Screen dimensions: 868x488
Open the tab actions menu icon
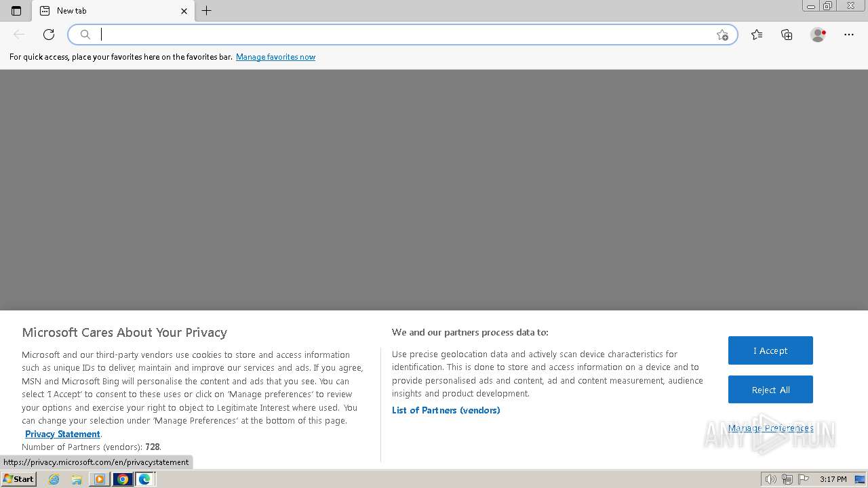tap(16, 11)
